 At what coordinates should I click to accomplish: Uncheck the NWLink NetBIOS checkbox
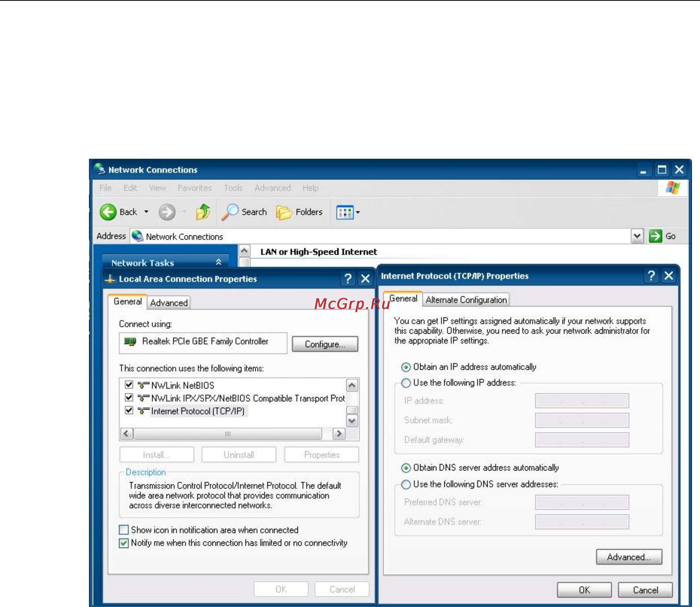129,385
